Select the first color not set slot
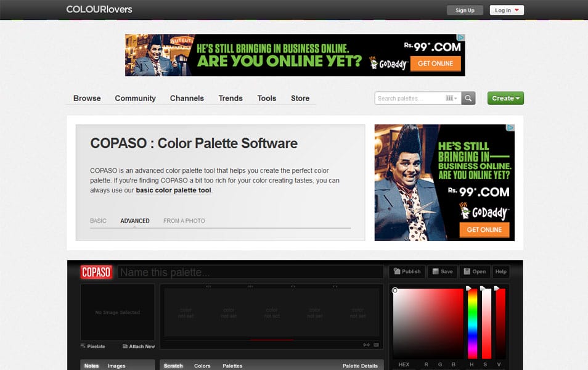 (x=186, y=313)
